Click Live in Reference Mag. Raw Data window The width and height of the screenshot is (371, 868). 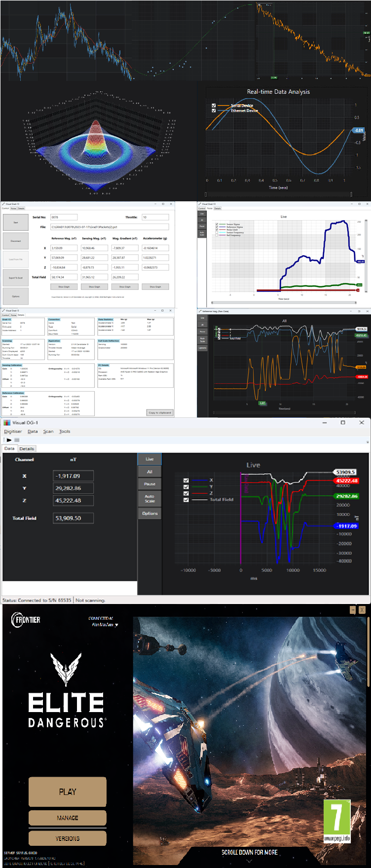pos(202,318)
